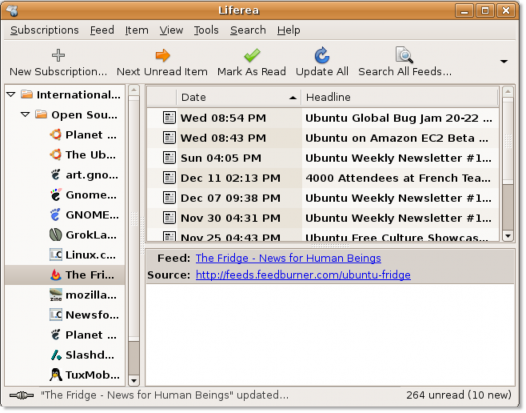Click the Open Sou... folder icon
The width and height of the screenshot is (526, 413).
click(x=41, y=114)
